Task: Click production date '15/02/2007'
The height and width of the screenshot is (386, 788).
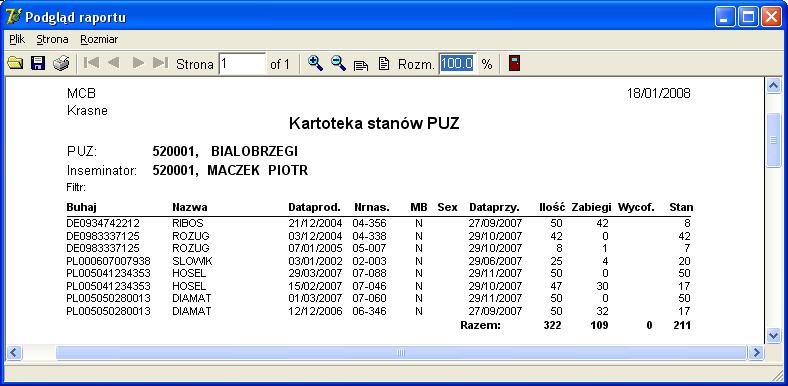Action: coord(315,286)
